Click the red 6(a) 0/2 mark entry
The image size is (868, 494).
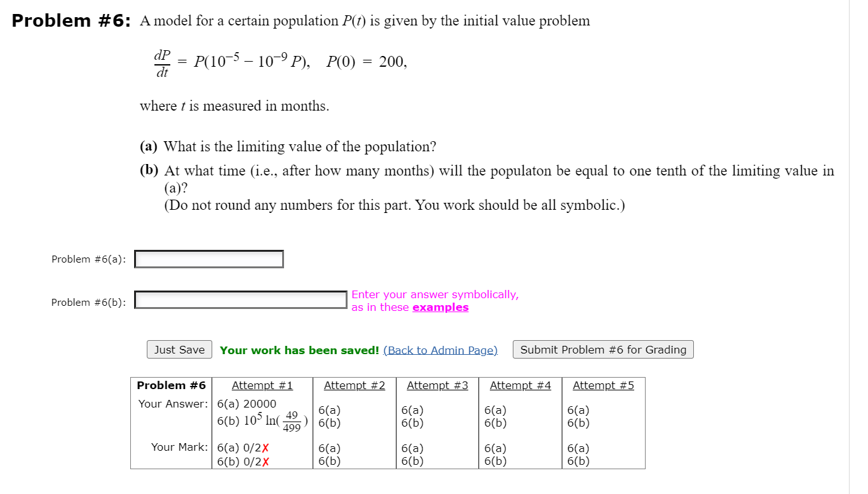click(241, 448)
